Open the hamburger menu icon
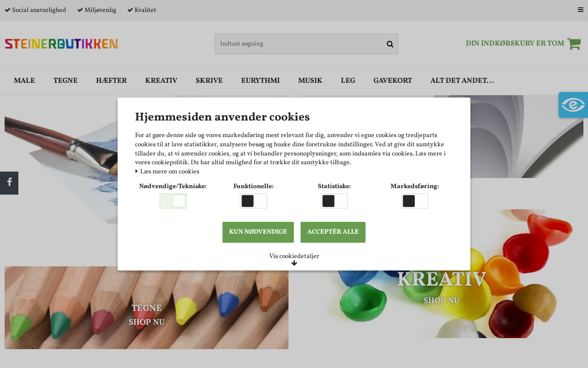This screenshot has width=588, height=368. tap(581, 10)
